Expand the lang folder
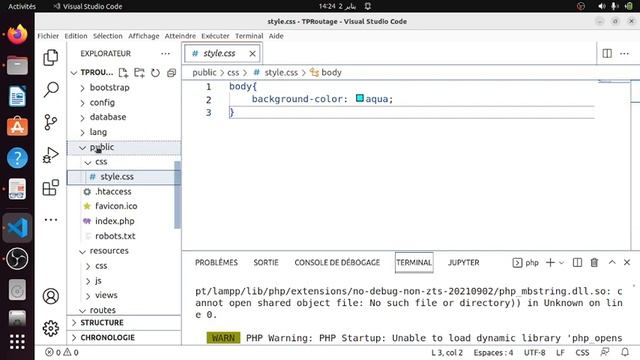Image resolution: width=640 pixels, height=360 pixels. click(98, 132)
